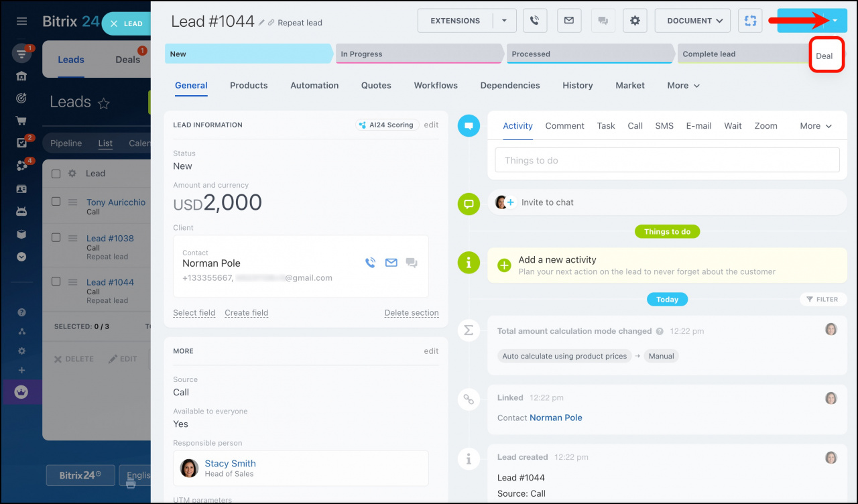Set lead stage to In Progress
This screenshot has height=504, width=858.
tap(419, 54)
